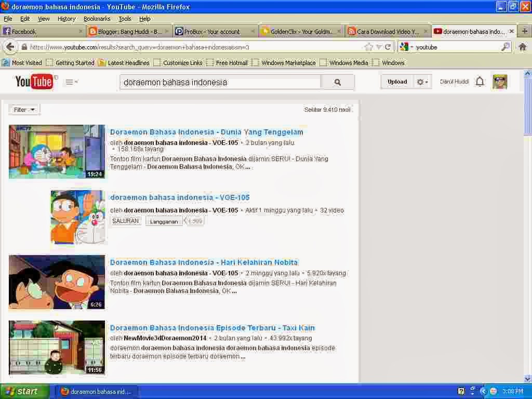Click the Darul Huddi username
This screenshot has width=532, height=399.
pyautogui.click(x=454, y=82)
